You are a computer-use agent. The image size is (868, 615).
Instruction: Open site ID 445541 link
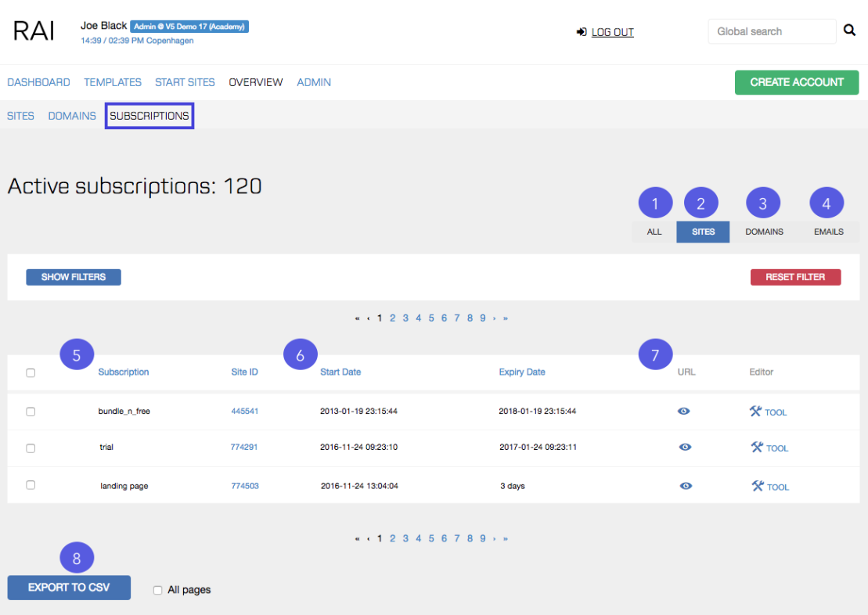pyautogui.click(x=245, y=412)
